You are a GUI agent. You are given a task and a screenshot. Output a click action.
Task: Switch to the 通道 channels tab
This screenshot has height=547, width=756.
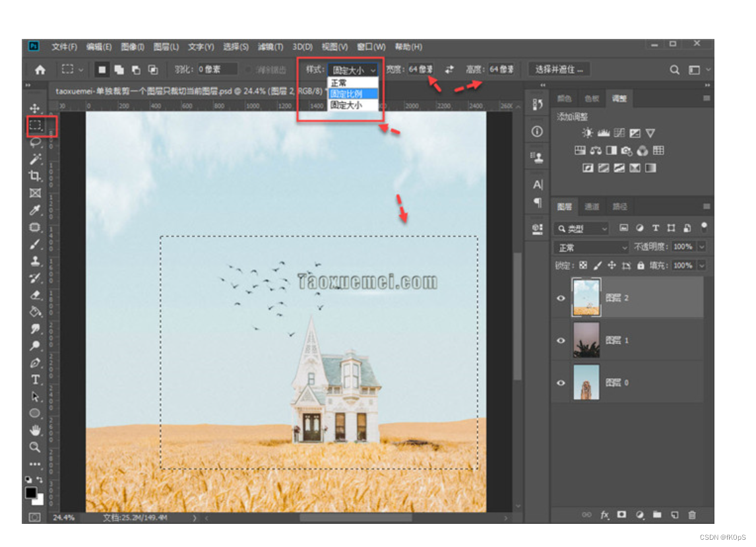point(592,207)
